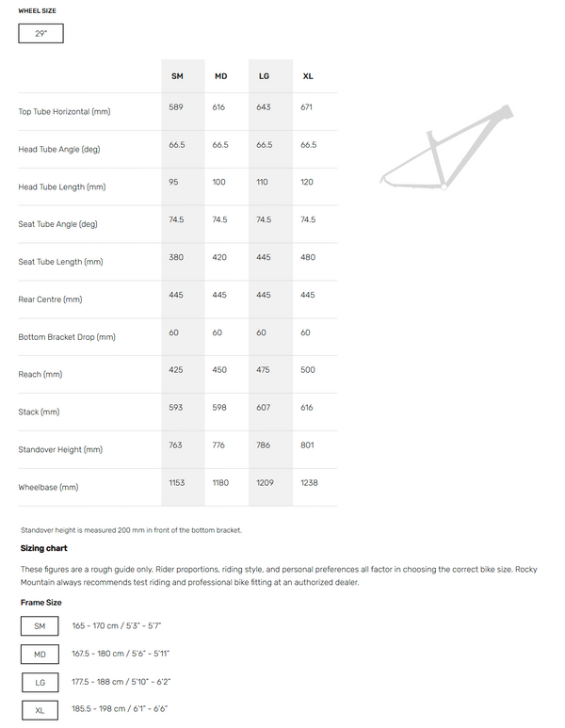565x728 pixels.
Task: Click the SM stack value 593
Action: (176, 408)
